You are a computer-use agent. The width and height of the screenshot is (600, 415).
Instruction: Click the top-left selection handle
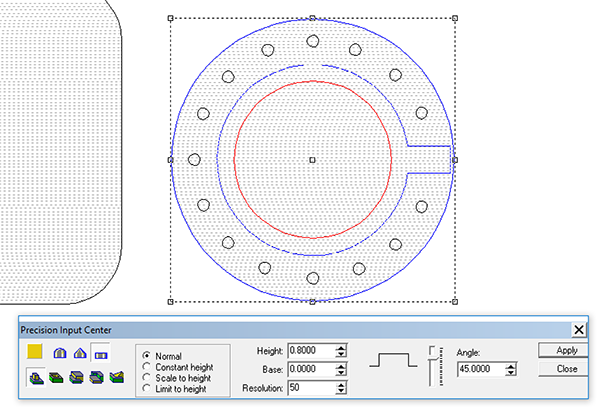pyautogui.click(x=170, y=18)
